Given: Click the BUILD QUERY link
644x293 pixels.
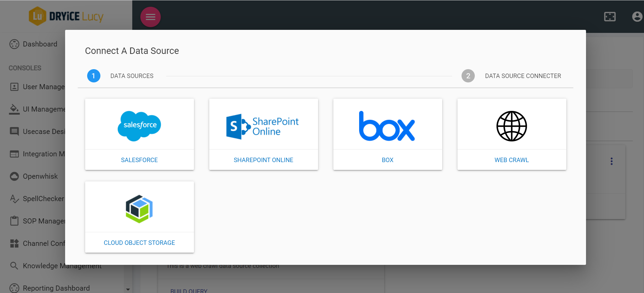Looking at the screenshot, I should pos(189,291).
